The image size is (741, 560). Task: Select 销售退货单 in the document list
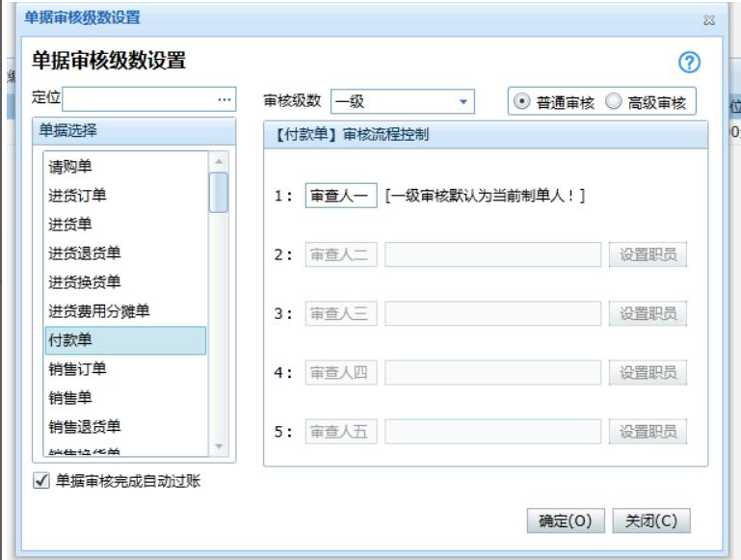coord(125,427)
